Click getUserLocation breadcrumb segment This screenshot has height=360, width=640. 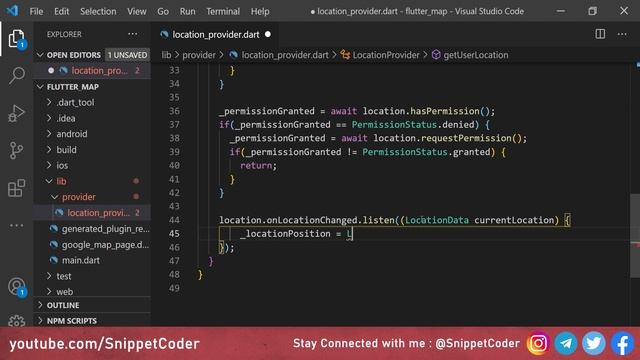(x=476, y=55)
